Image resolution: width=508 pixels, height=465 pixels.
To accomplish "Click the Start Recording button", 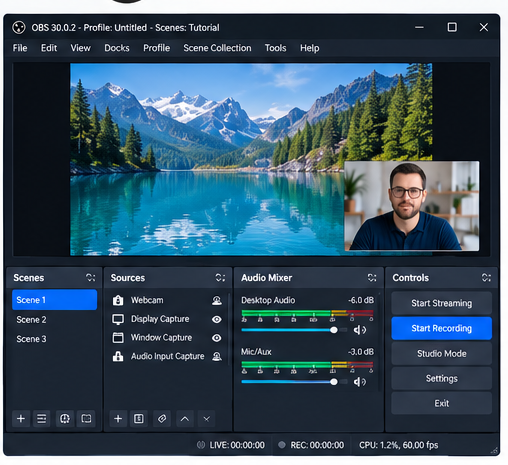I will coord(441,328).
